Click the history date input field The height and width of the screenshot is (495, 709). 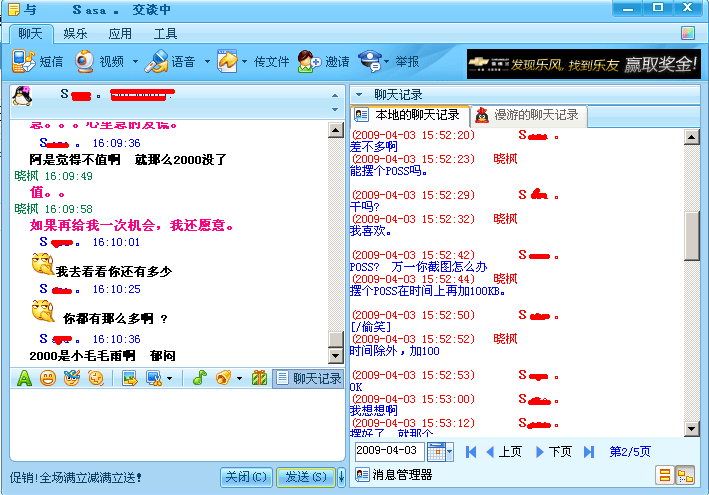point(388,451)
